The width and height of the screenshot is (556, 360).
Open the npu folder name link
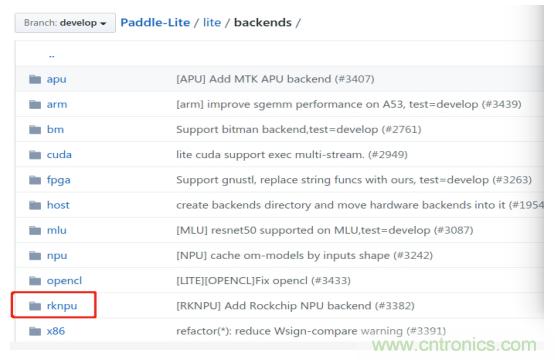(57, 256)
